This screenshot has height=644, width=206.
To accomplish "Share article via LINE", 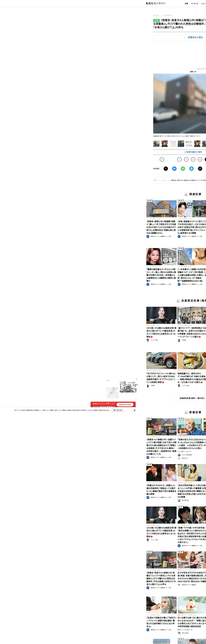I will [183, 169].
